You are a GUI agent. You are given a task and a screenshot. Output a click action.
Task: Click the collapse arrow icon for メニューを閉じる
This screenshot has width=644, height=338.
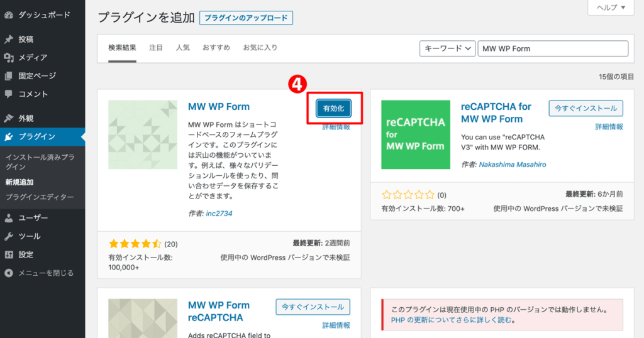[x=9, y=273]
